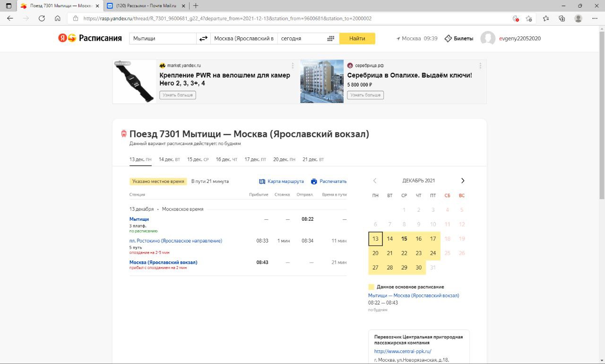The height and width of the screenshot is (364, 605).
Task: Select 15 дек. ср date tab
Action: [198, 160]
